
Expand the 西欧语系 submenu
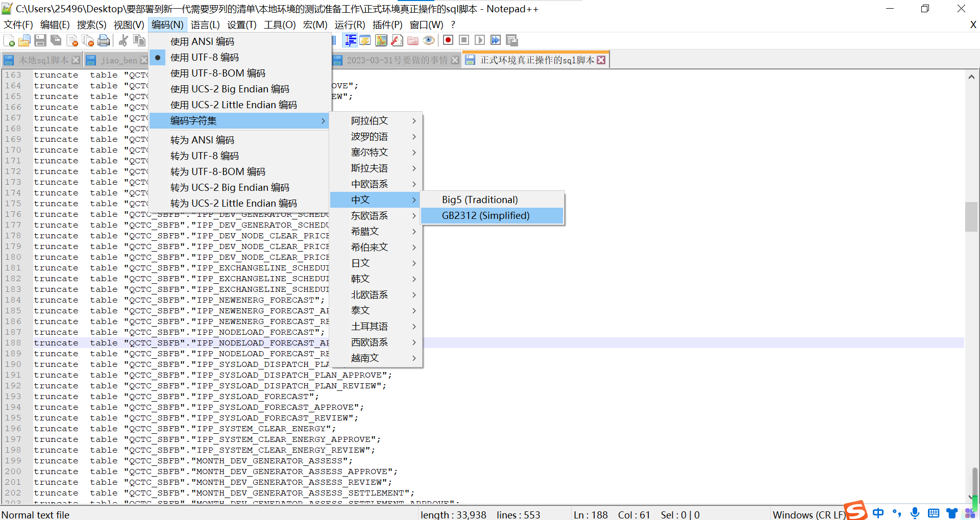(x=376, y=342)
